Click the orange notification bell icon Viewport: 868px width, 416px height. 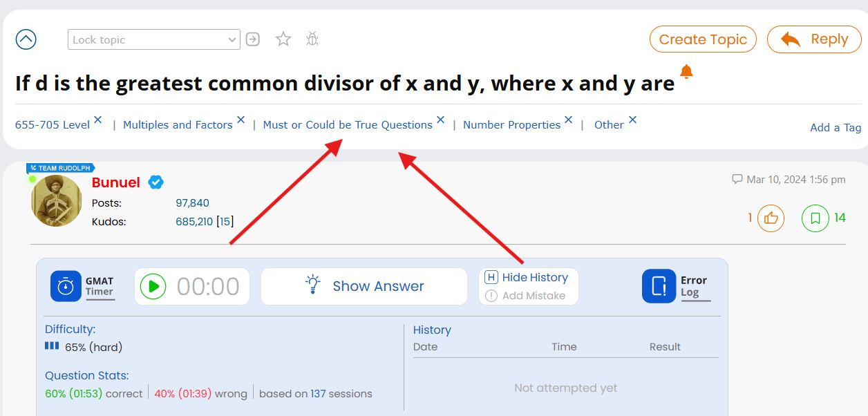coord(686,71)
